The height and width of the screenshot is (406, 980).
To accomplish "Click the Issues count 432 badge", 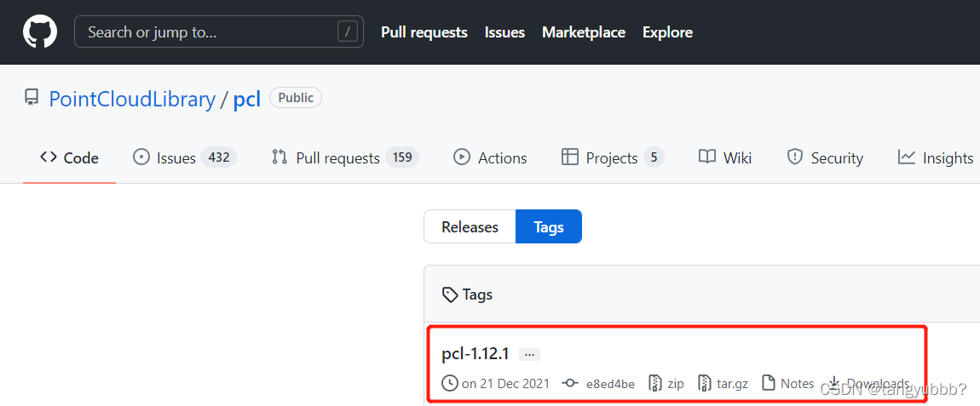I will (219, 157).
